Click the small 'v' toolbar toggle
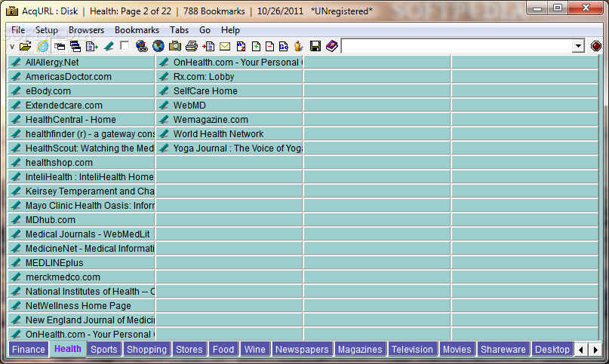This screenshot has height=364, width=609. point(12,47)
